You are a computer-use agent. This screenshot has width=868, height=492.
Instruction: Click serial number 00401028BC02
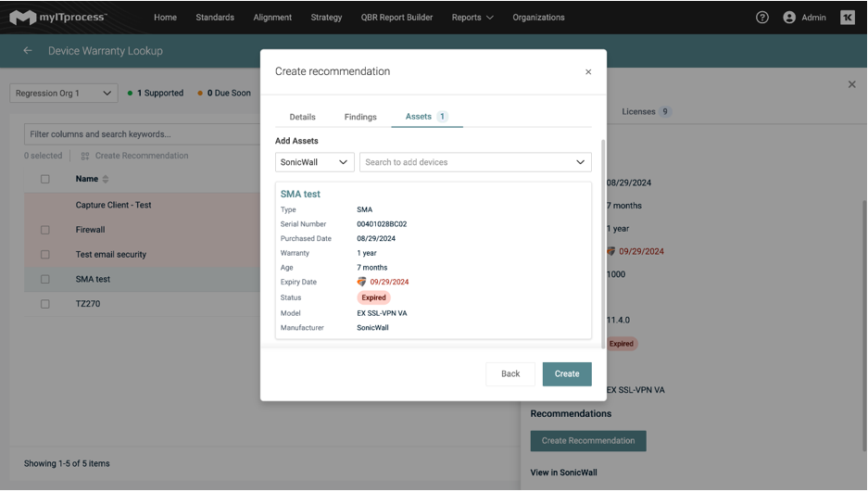[x=382, y=224]
